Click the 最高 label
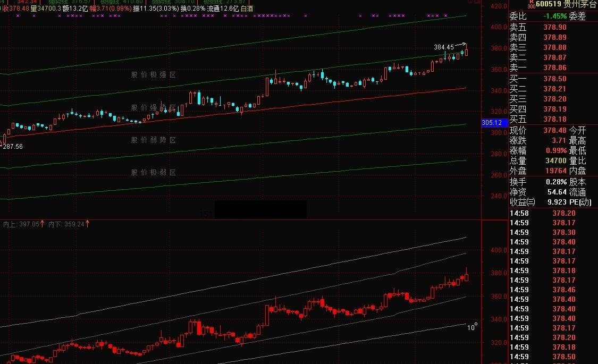The width and height of the screenshot is (598, 364). [x=577, y=141]
